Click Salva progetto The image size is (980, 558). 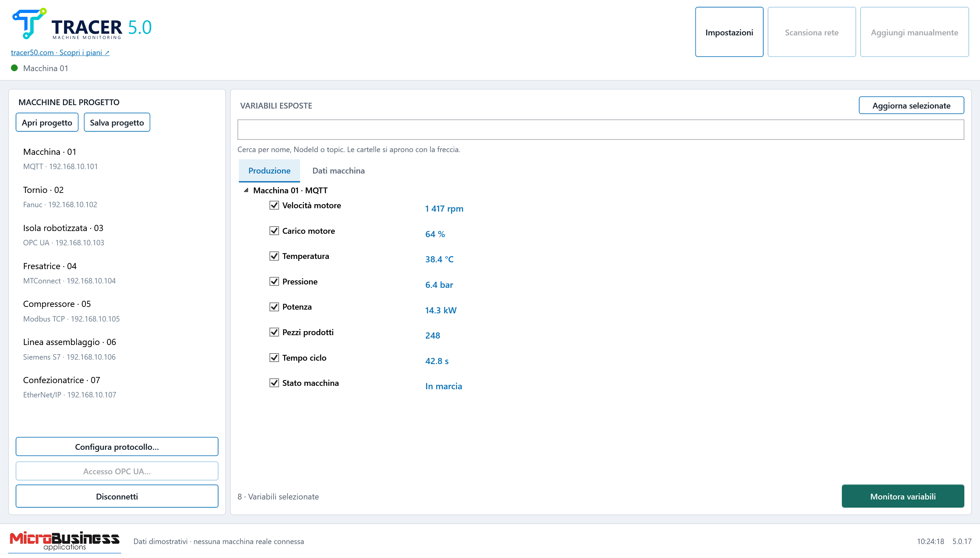[117, 122]
